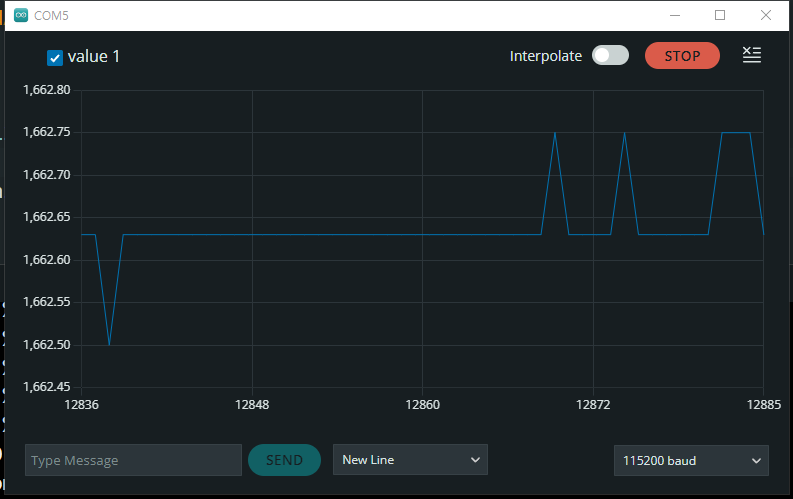The width and height of the screenshot is (793, 499).
Task: Uncheck the value 1 series checkbox
Action: click(x=55, y=58)
